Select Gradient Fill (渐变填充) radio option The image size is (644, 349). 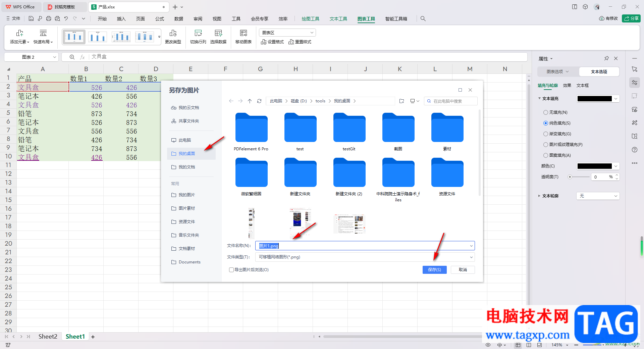click(545, 134)
